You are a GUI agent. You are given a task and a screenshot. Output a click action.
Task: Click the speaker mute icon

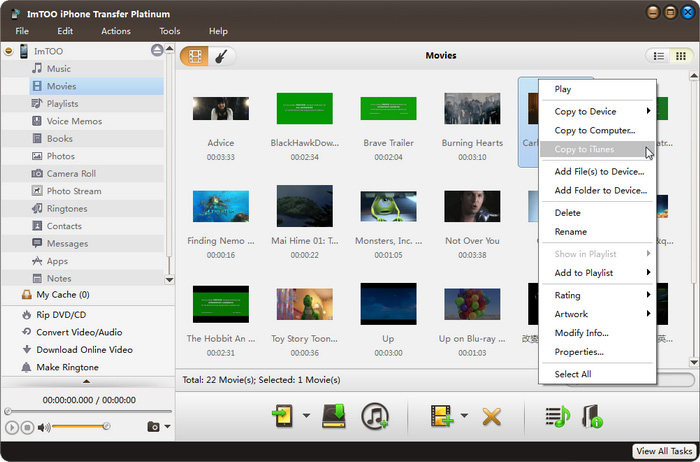44,428
